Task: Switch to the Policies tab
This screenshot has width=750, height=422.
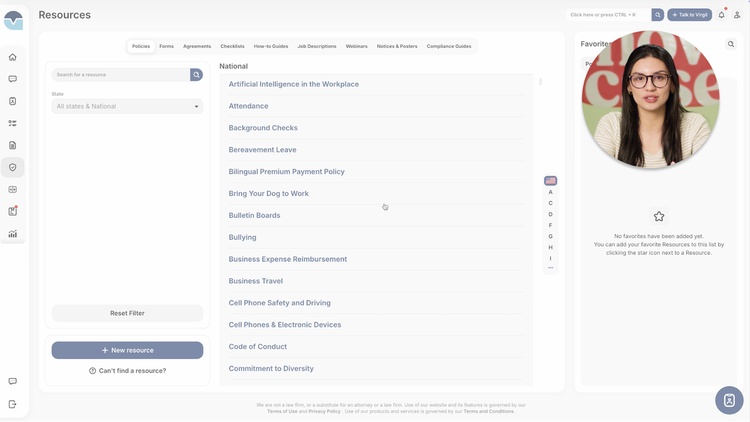Action: [141, 46]
